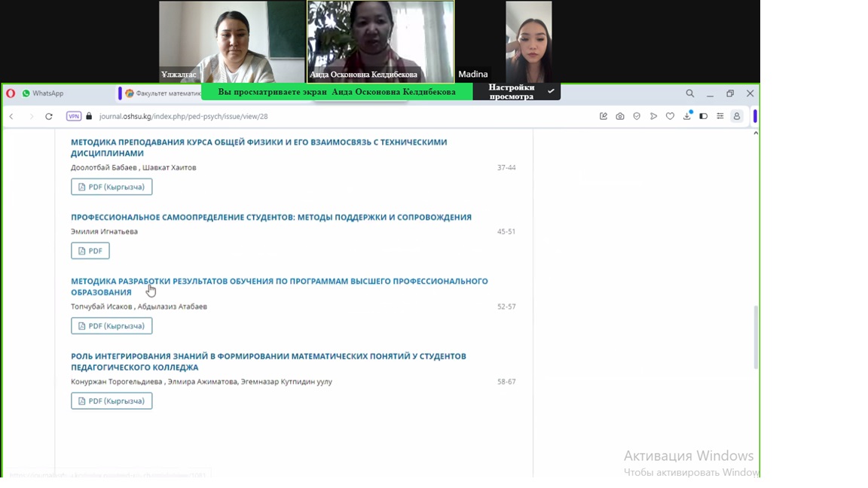Open PDF button under Эмилия Игнатьева article

pyautogui.click(x=90, y=251)
